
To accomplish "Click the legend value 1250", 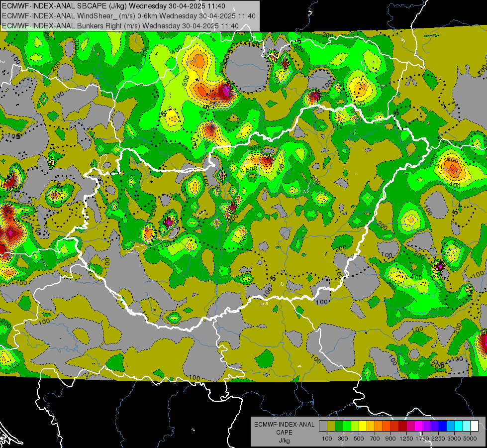I will [x=406, y=439].
